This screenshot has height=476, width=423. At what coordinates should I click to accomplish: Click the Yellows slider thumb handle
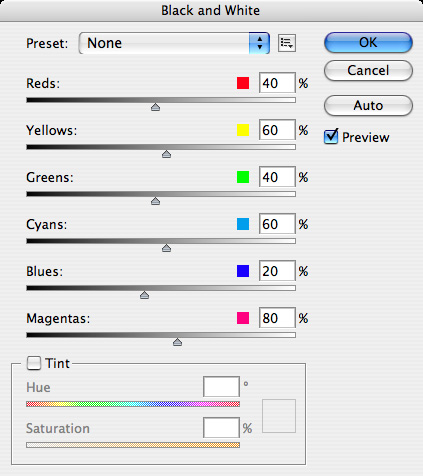[166, 154]
